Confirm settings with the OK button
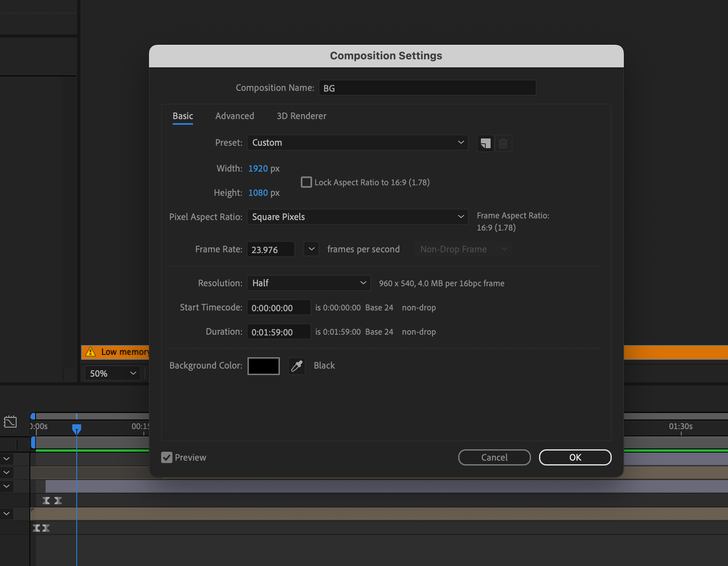The height and width of the screenshot is (566, 728). [x=575, y=457]
